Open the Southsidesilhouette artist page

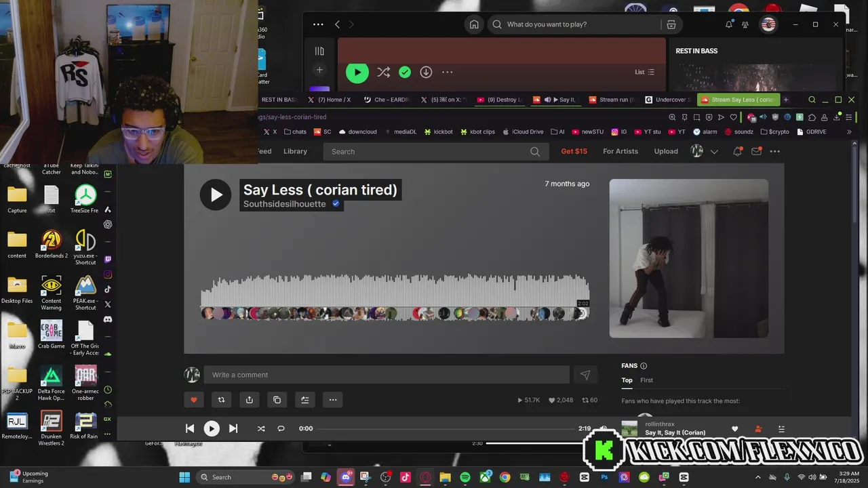point(285,204)
